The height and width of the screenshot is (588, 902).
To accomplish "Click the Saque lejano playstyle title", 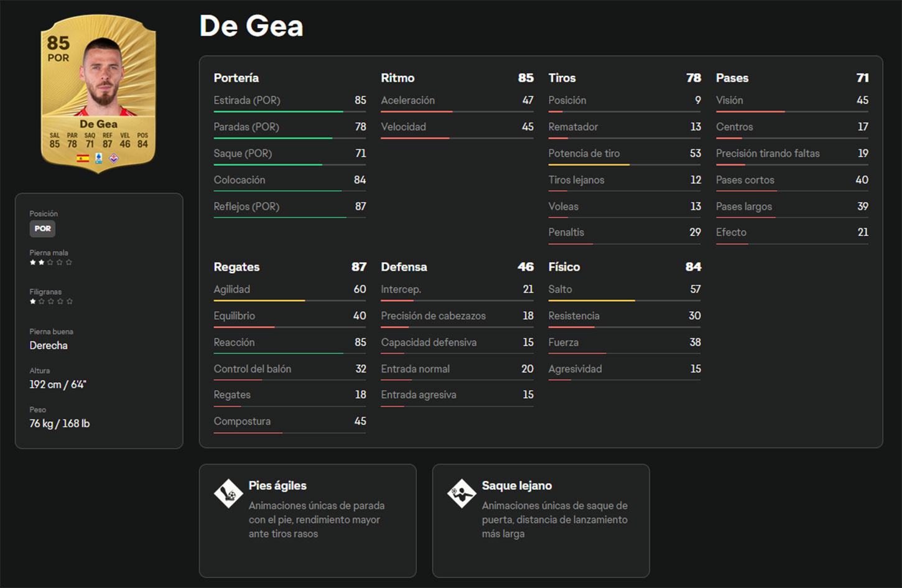I will [x=516, y=485].
